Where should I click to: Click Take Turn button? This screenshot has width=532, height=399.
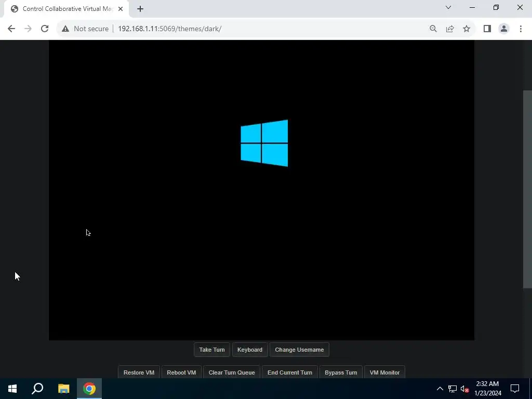(212, 350)
